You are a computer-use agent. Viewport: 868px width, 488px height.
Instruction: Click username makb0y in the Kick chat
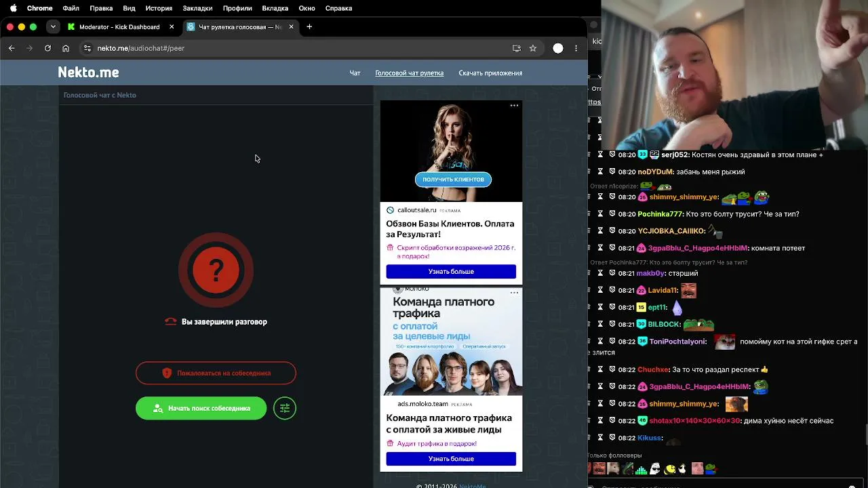point(650,273)
